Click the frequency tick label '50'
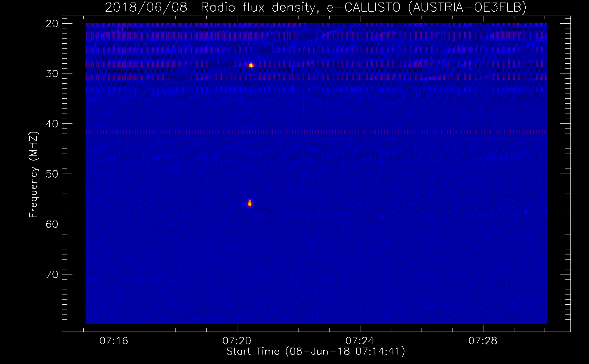This screenshot has width=589, height=364. pyautogui.click(x=52, y=174)
